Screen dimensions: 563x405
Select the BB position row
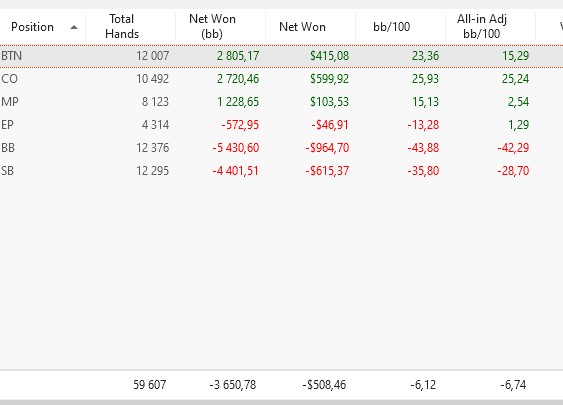point(282,148)
